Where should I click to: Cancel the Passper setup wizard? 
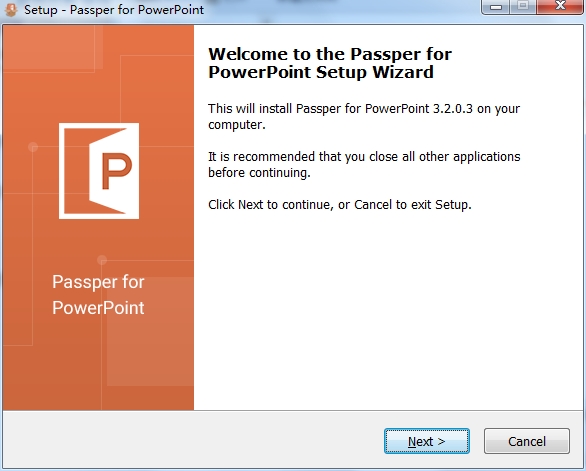pos(527,441)
